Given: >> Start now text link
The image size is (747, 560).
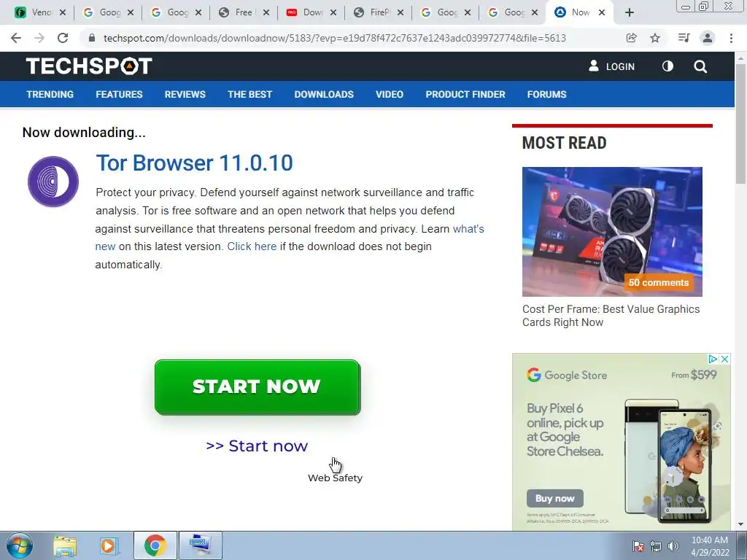Looking at the screenshot, I should 257,446.
